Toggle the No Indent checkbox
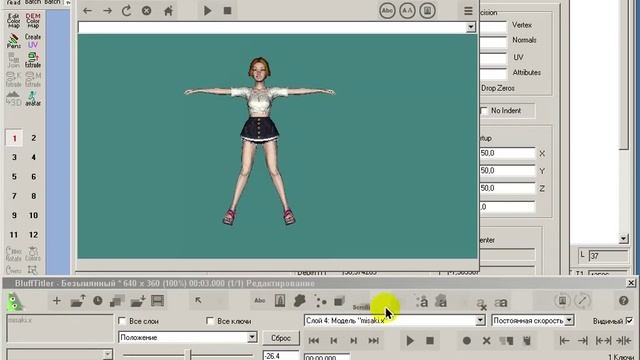640x360 pixels. (x=484, y=111)
